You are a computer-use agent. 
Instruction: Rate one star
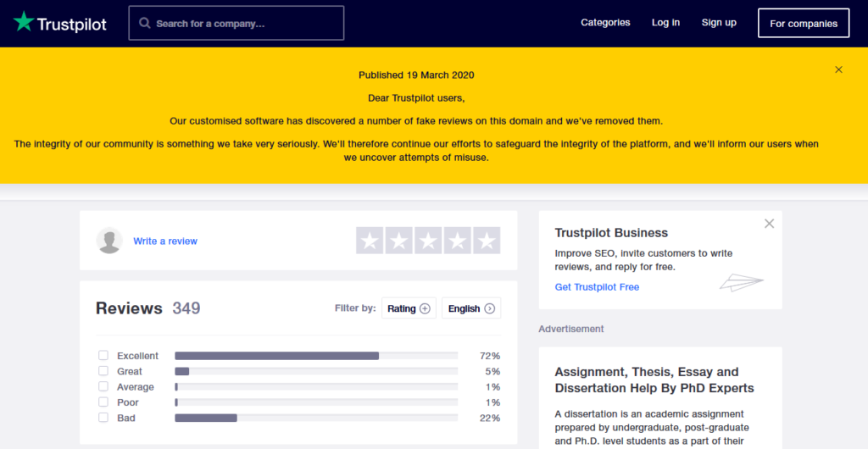pyautogui.click(x=370, y=241)
